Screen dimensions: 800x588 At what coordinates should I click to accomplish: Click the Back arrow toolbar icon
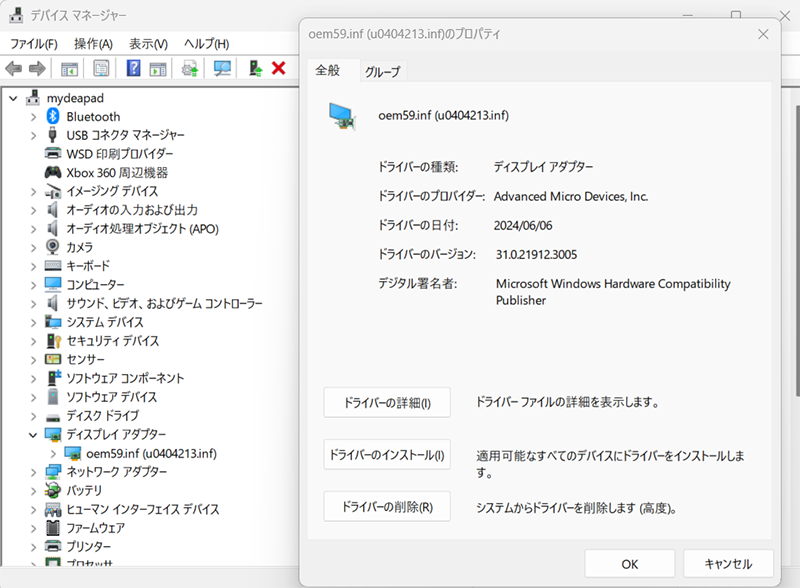click(x=14, y=69)
